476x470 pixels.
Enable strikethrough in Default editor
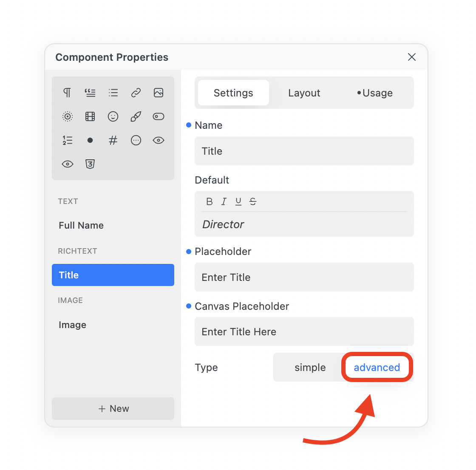point(253,201)
